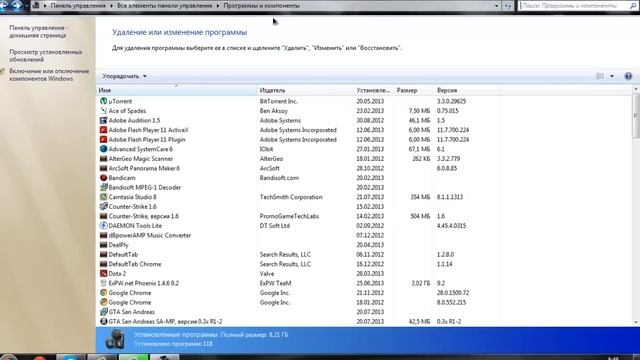Sort by the Размер column header
This screenshot has height=360, width=640.
pyautogui.click(x=413, y=90)
